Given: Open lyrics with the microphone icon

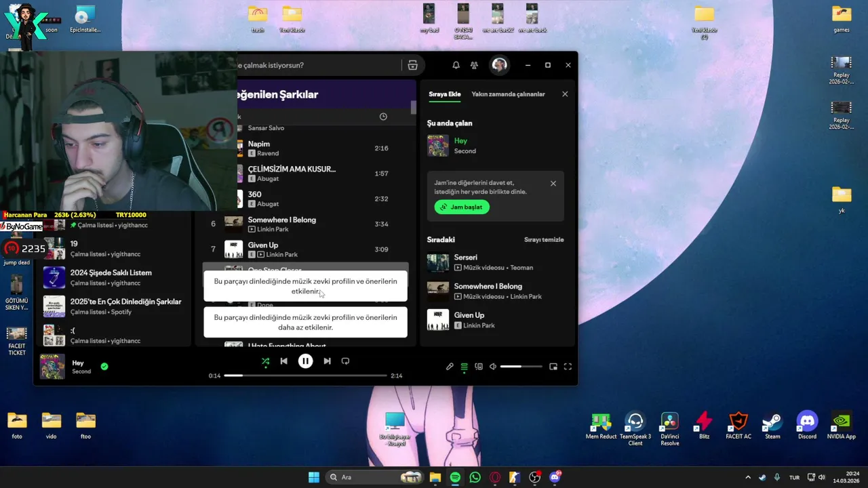Looking at the screenshot, I should (x=450, y=367).
